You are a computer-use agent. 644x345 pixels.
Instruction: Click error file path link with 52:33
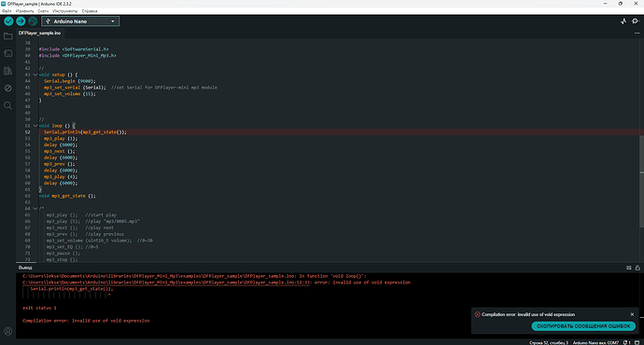tap(166, 283)
